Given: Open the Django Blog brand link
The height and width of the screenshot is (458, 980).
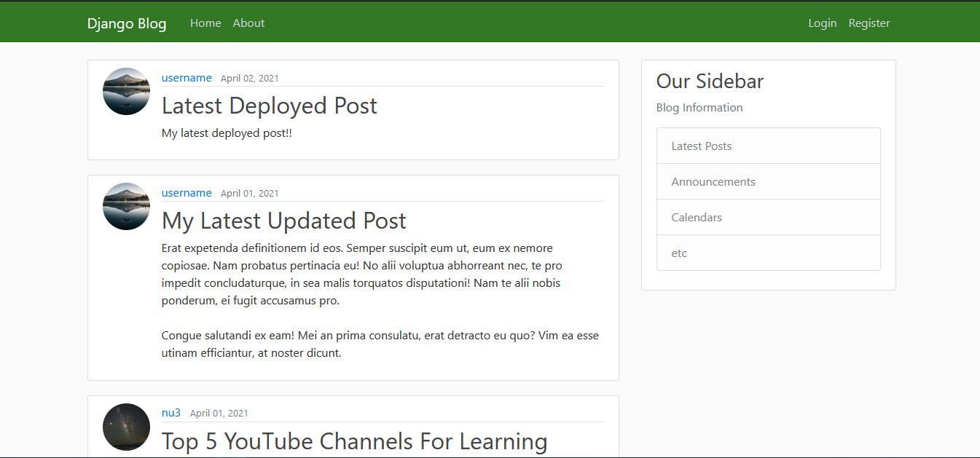Looking at the screenshot, I should (x=127, y=23).
